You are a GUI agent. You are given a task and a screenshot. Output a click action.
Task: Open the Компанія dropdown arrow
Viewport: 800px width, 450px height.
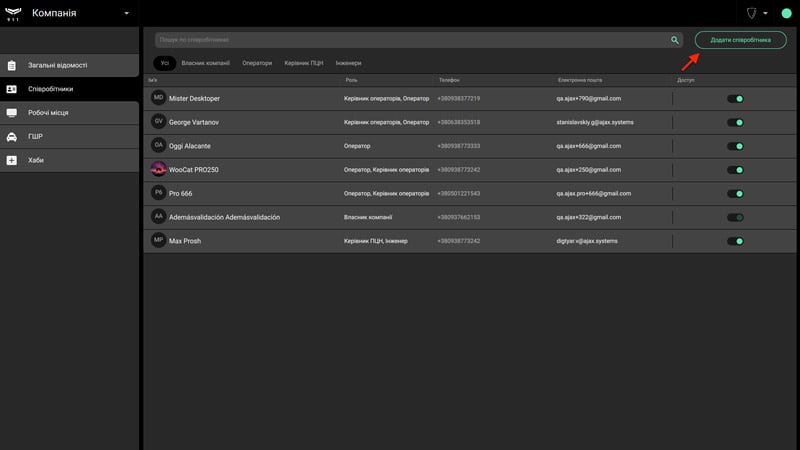(x=127, y=13)
